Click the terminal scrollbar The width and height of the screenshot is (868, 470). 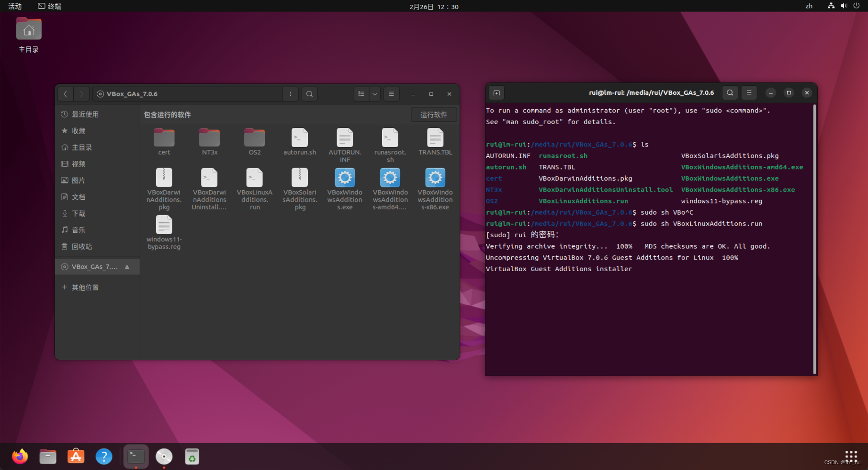tap(814, 240)
